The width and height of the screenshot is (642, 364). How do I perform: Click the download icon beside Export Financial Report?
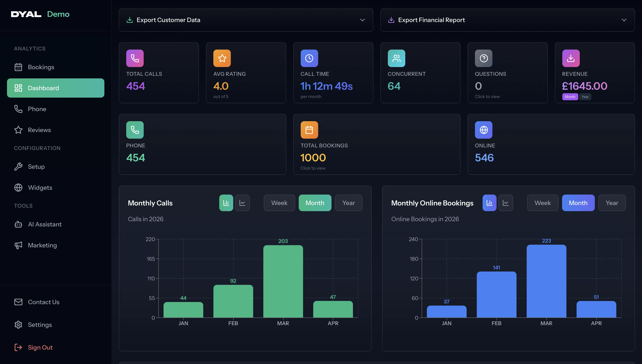click(391, 20)
